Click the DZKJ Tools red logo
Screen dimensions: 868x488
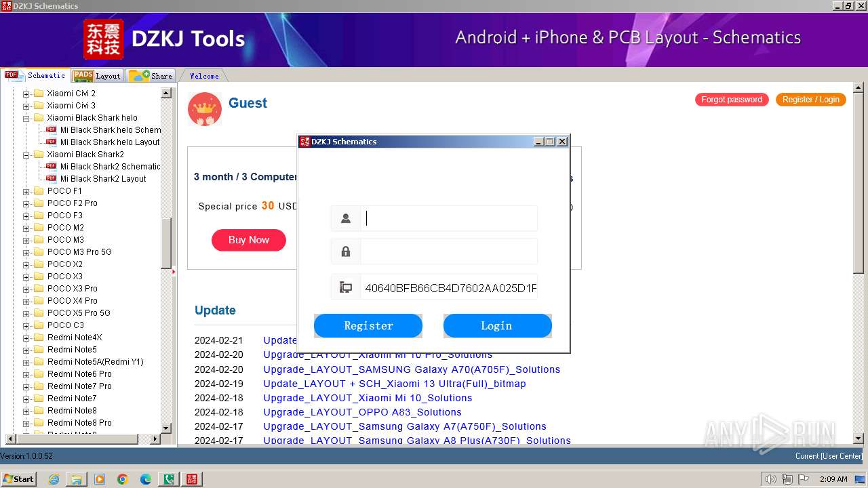103,39
